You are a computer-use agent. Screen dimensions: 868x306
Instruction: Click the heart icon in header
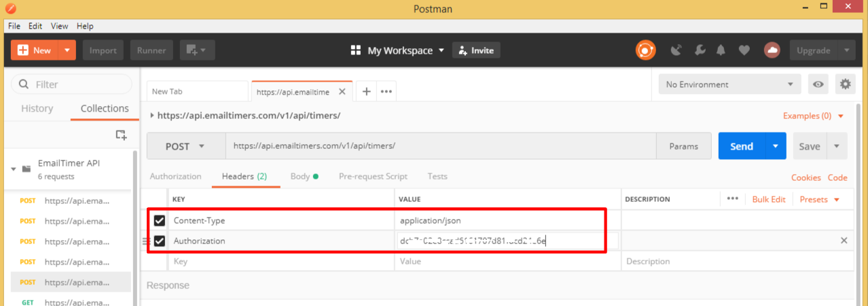pyautogui.click(x=744, y=50)
